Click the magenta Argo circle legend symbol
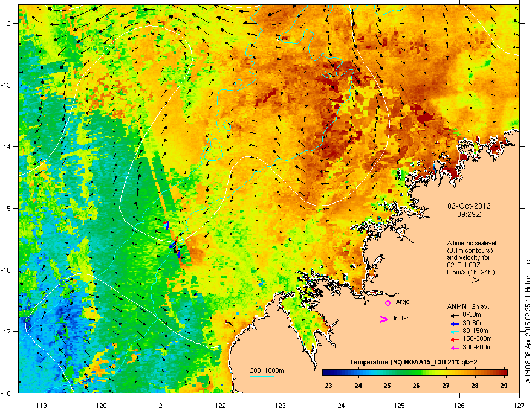 coord(388,303)
